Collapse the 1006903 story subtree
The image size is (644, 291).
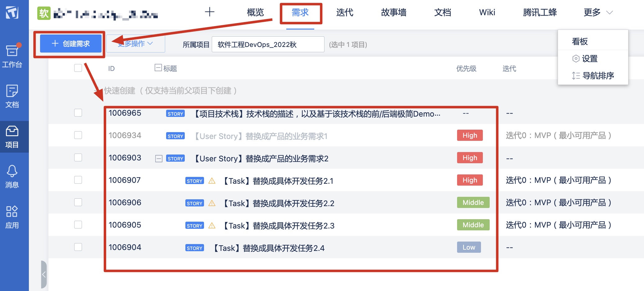[159, 159]
